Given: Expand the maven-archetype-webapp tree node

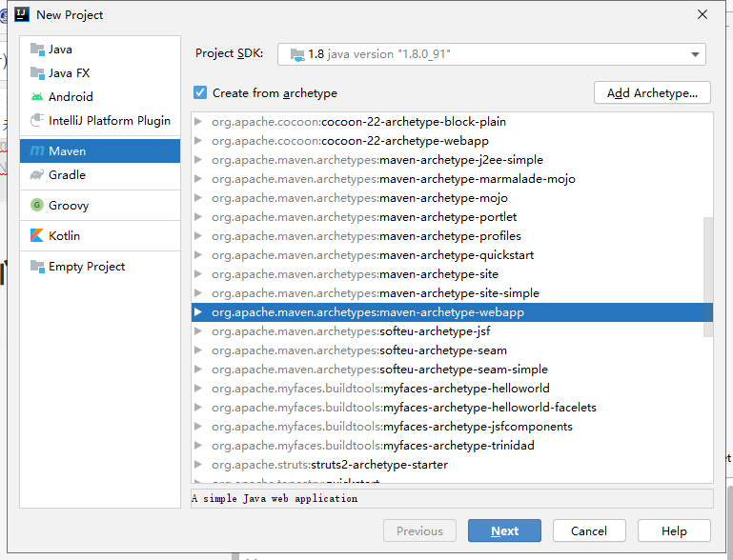Looking at the screenshot, I should click(198, 312).
